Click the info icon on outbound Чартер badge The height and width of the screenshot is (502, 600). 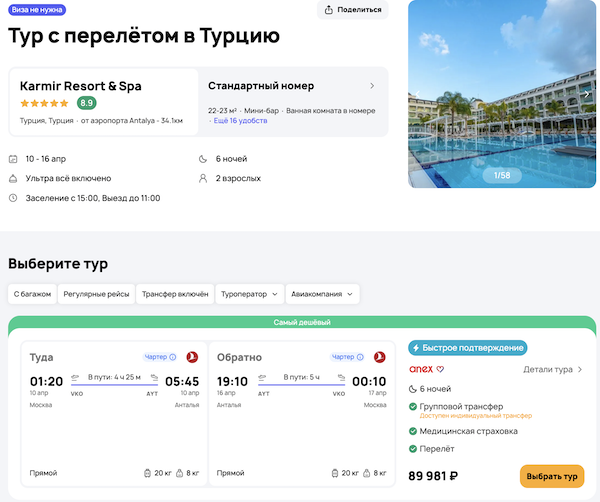point(173,356)
